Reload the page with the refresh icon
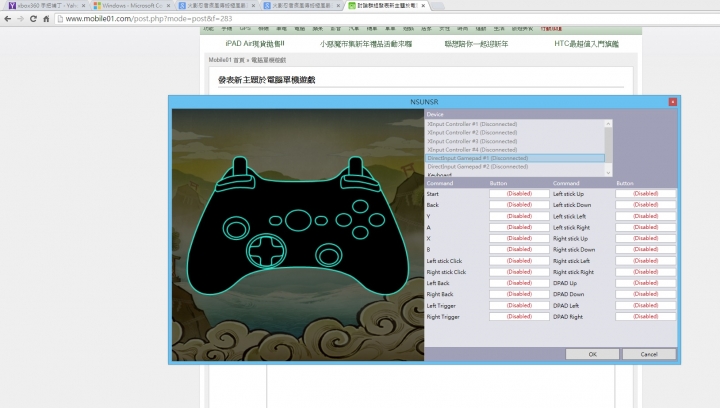 click(x=33, y=19)
